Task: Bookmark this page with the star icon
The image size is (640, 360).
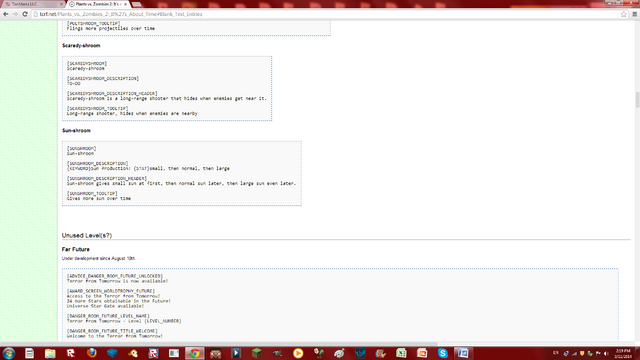Action: tap(624, 14)
